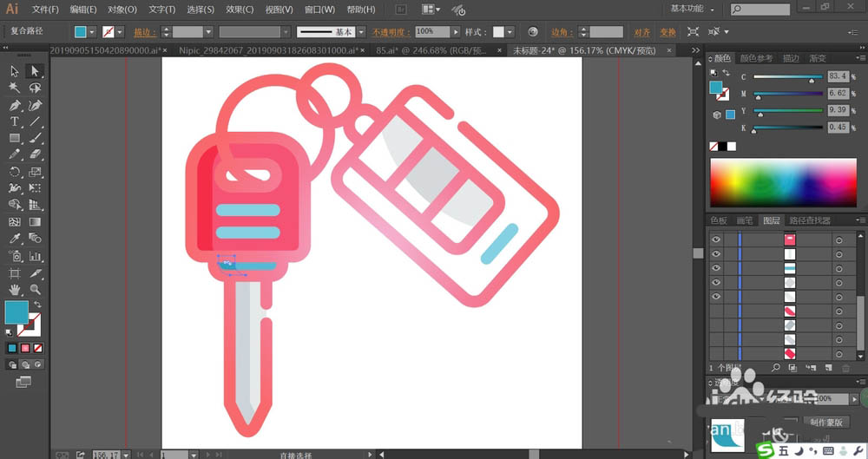
Task: Select the Magic Wand tool
Action: (x=15, y=88)
